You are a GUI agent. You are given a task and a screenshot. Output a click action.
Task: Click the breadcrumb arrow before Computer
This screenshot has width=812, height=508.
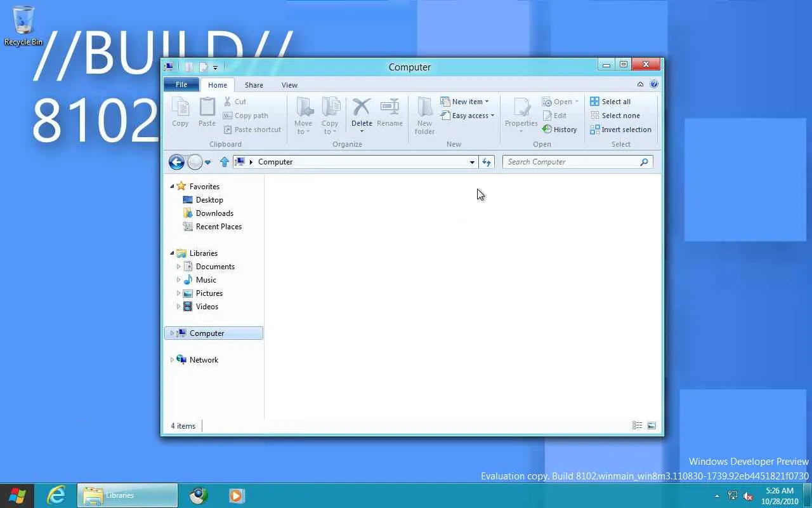[251, 162]
